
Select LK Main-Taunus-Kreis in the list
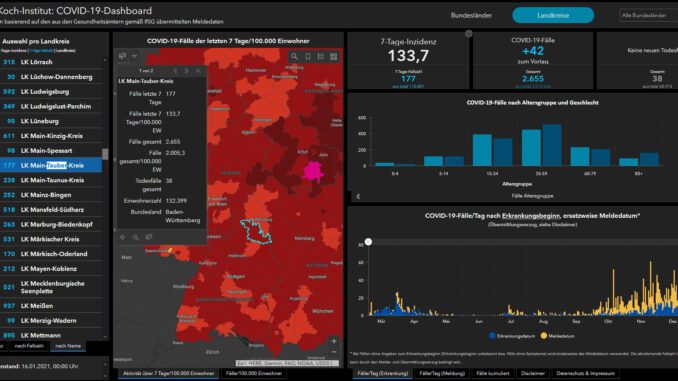point(51,180)
